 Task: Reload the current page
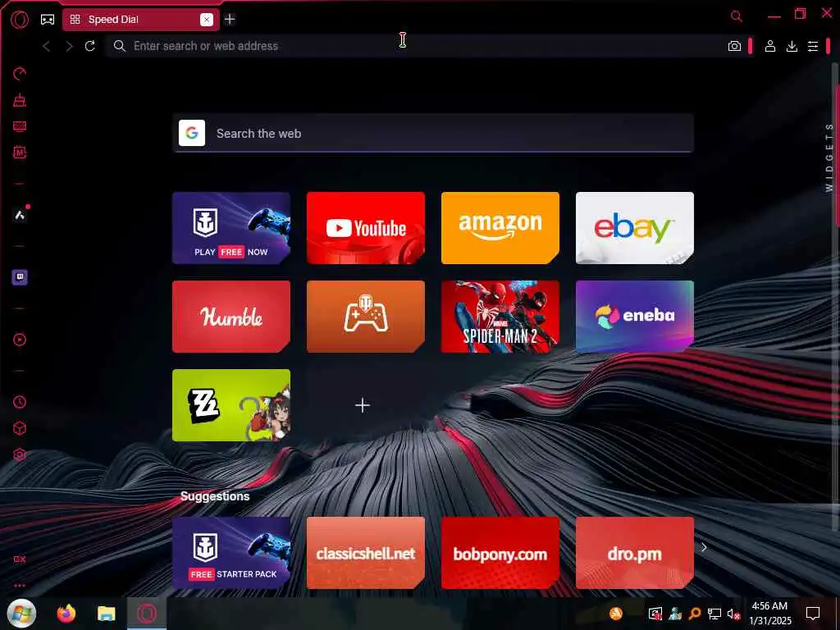90,46
